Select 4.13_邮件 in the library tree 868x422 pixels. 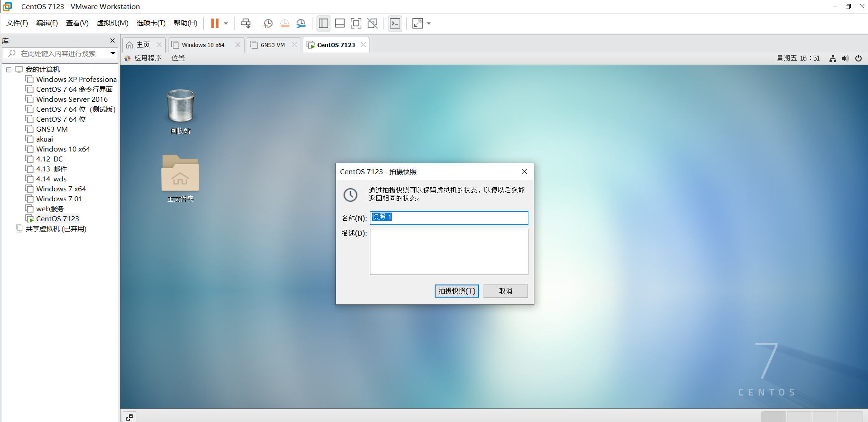click(47, 169)
